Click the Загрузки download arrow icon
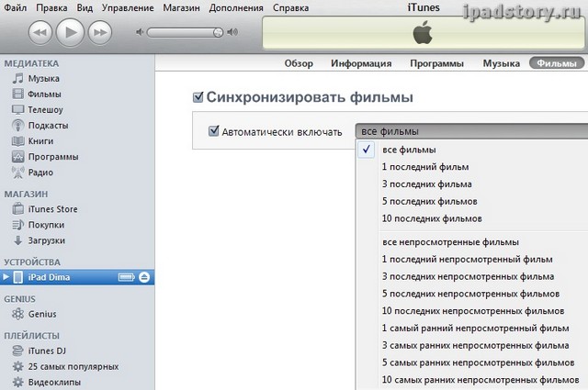The height and width of the screenshot is (390, 588). point(17,240)
